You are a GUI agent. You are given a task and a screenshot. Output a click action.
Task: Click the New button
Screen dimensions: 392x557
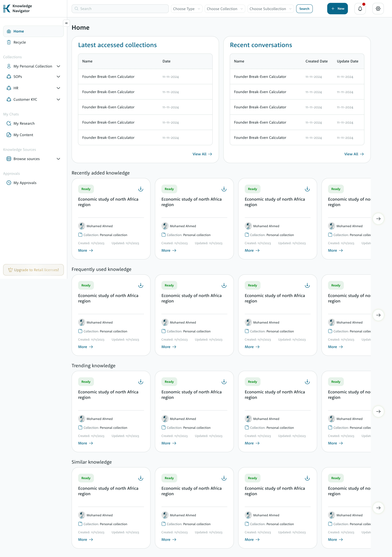tap(337, 9)
